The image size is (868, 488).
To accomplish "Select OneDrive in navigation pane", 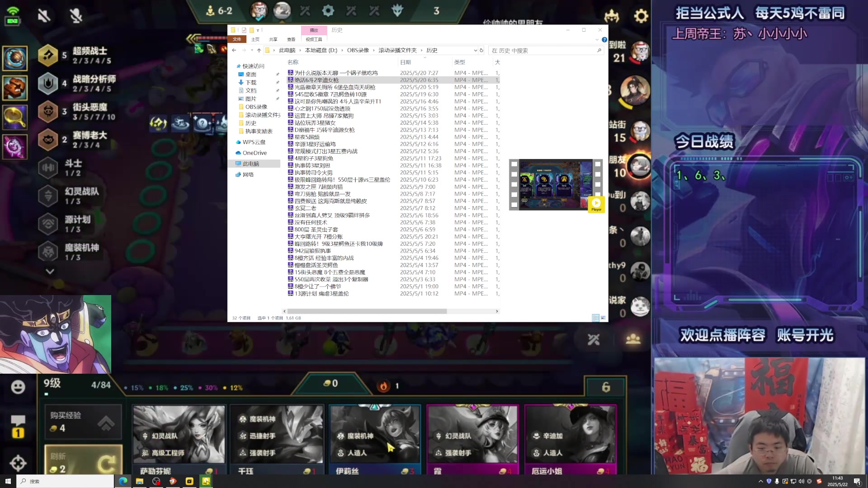I will [255, 153].
